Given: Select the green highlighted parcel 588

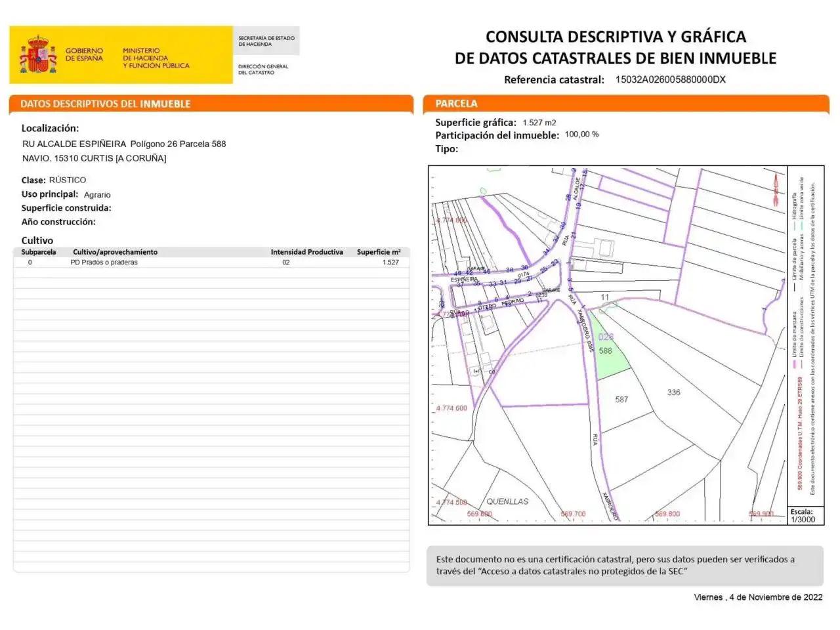Looking at the screenshot, I should coord(609,349).
